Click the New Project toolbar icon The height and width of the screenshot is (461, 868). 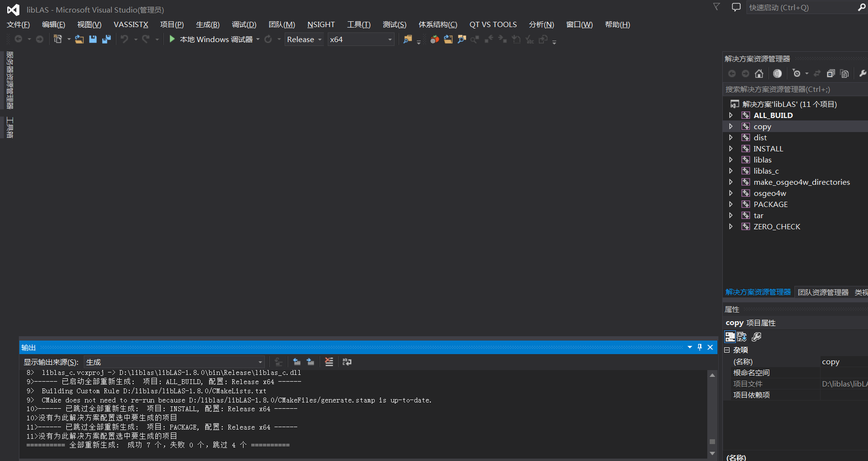pos(58,39)
